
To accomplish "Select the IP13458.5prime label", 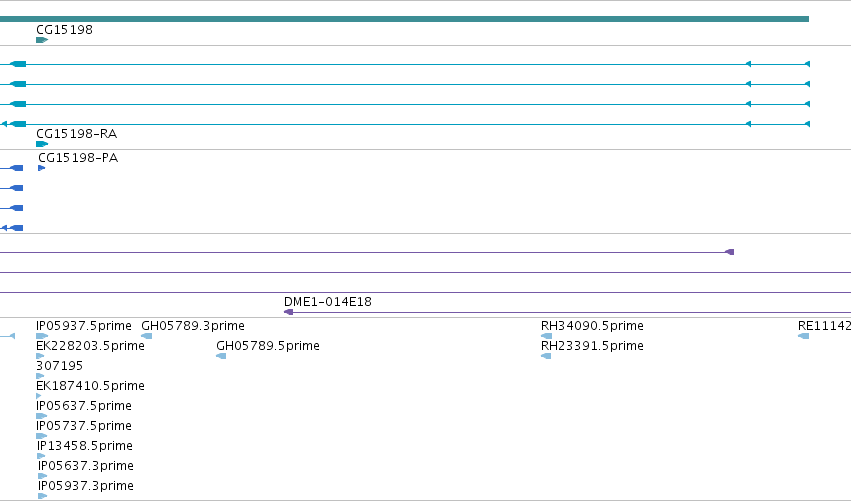I will point(85,446).
